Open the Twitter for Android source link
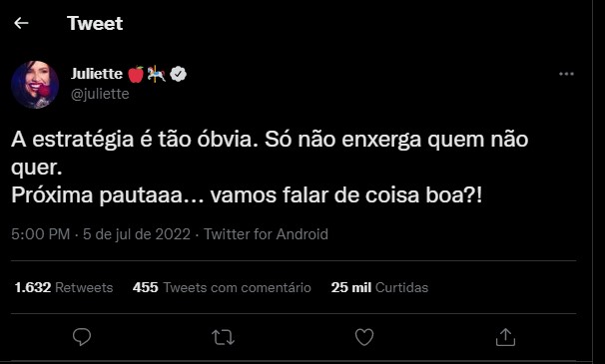 266,234
